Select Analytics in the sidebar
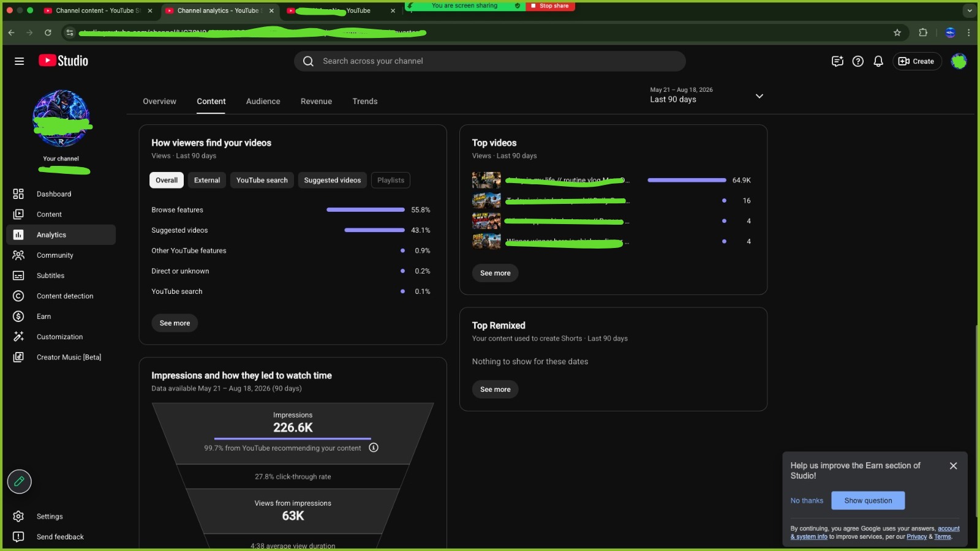Image resolution: width=980 pixels, height=551 pixels. pyautogui.click(x=61, y=234)
